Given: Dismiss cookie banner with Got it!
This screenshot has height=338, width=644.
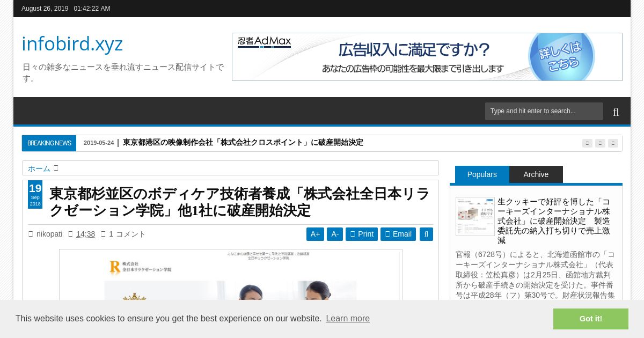Looking at the screenshot, I should (x=591, y=319).
